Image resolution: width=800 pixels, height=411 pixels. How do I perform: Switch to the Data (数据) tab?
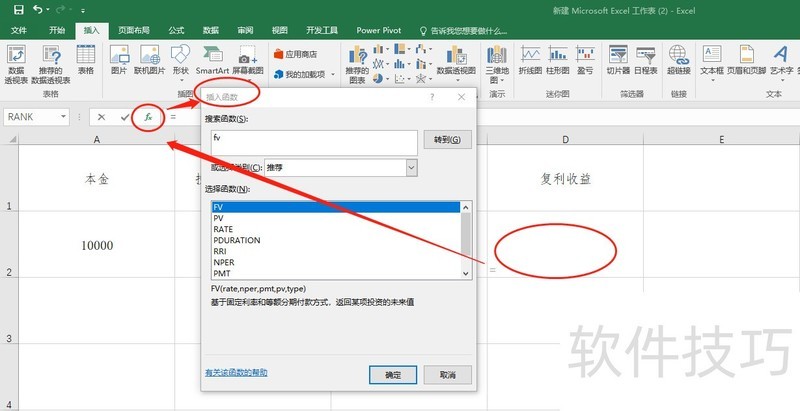211,31
